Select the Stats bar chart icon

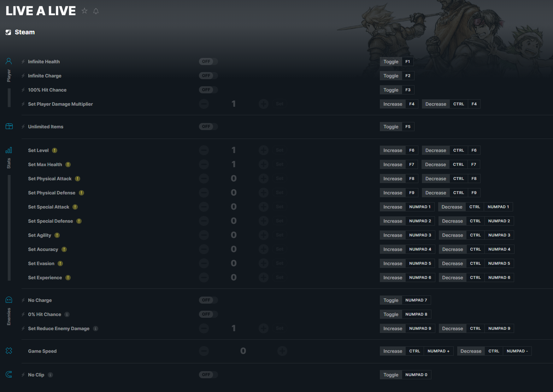click(9, 150)
